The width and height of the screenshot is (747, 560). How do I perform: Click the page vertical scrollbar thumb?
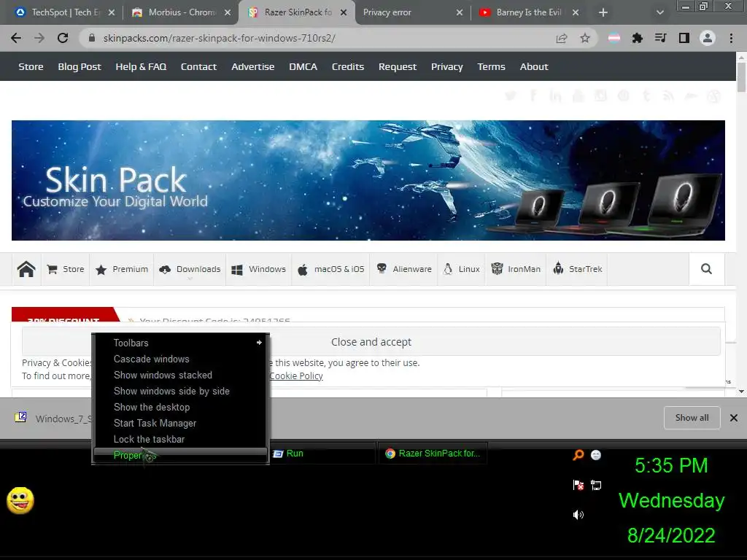(741, 77)
